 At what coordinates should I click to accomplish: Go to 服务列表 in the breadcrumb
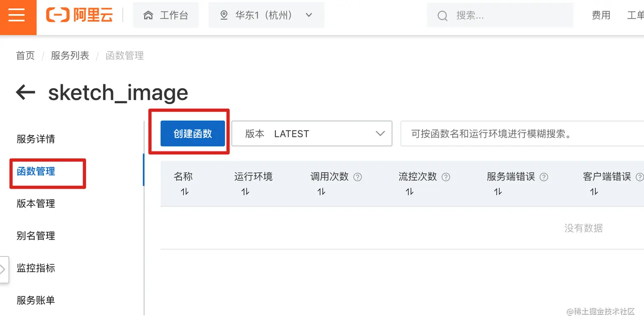pyautogui.click(x=70, y=55)
